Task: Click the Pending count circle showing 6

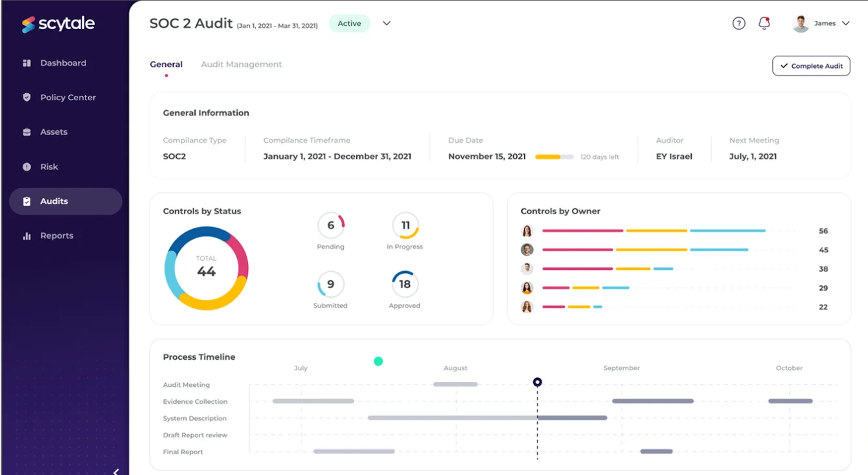Action: (x=330, y=225)
